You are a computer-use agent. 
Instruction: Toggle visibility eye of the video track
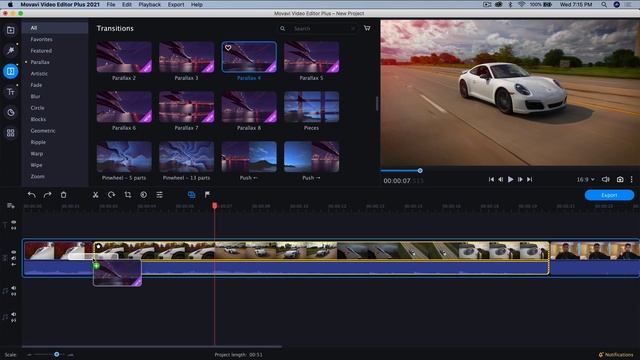click(x=14, y=252)
